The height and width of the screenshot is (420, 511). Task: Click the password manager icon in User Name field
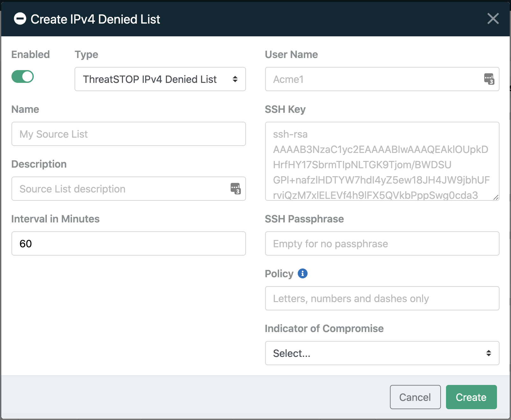(489, 79)
